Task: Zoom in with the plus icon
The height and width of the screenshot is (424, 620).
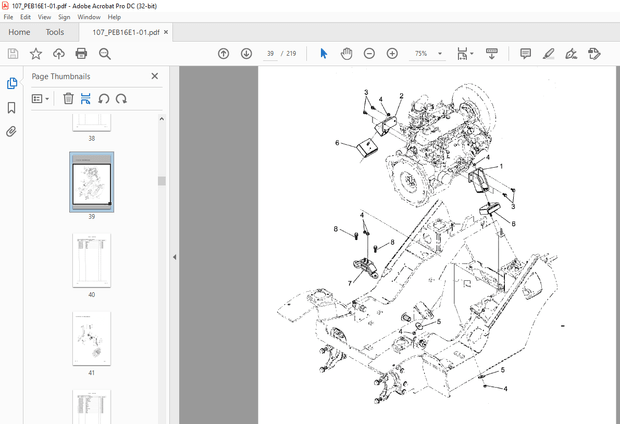Action: [x=392, y=53]
